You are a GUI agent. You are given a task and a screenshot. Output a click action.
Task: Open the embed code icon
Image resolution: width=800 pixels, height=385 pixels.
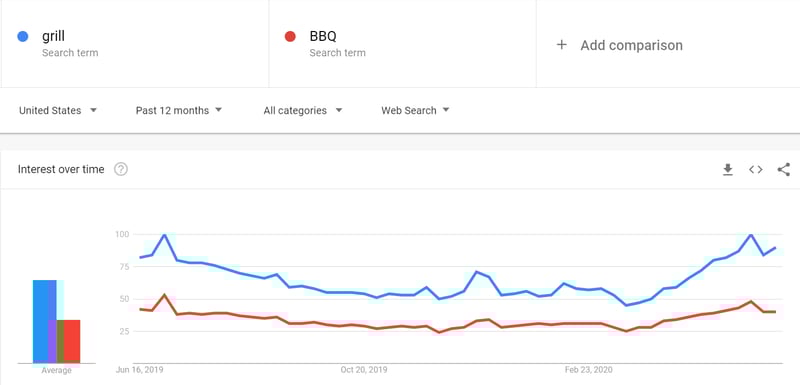(x=756, y=170)
